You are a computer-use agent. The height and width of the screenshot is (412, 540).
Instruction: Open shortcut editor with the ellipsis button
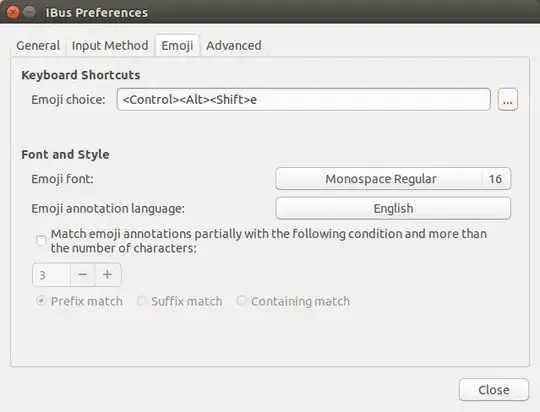click(507, 100)
